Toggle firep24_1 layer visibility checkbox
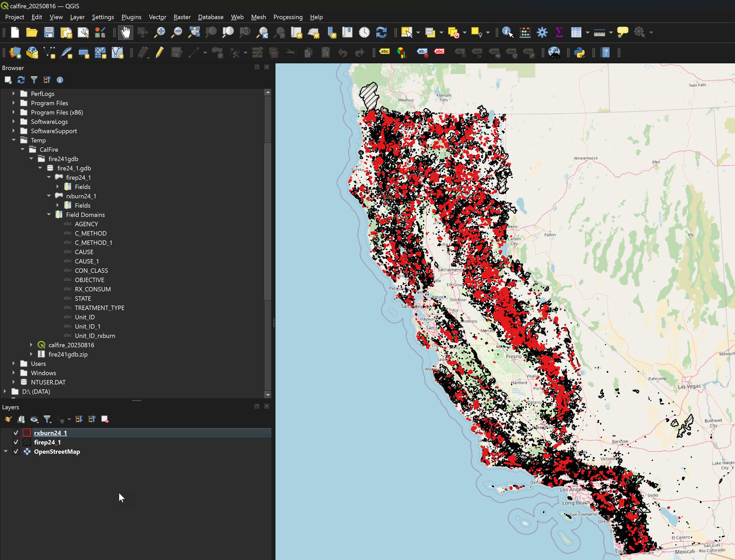 pos(16,442)
